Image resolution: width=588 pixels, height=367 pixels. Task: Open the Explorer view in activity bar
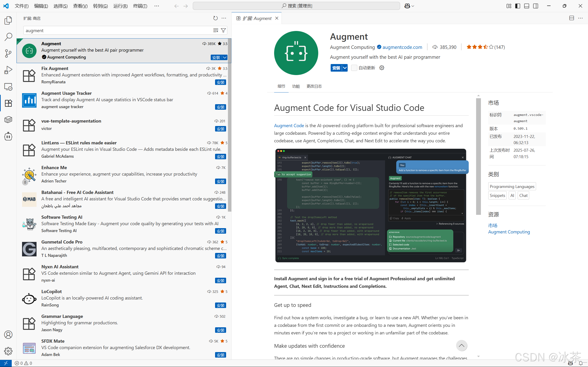pos(8,20)
